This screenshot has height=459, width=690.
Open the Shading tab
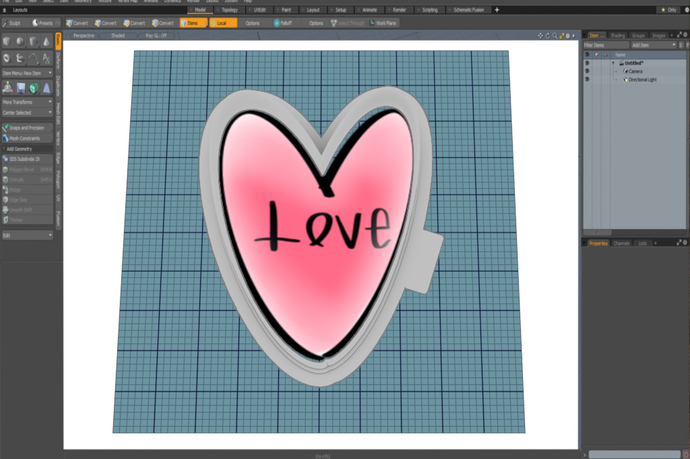tap(617, 35)
